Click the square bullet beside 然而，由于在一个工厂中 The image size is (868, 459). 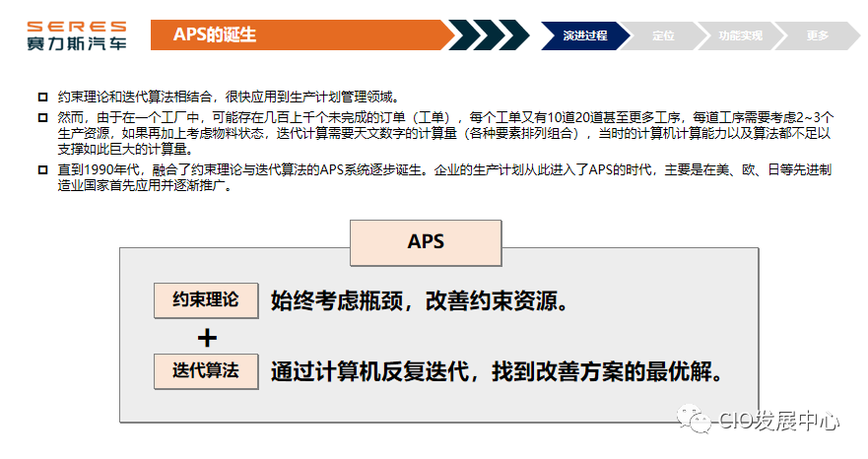click(42, 117)
